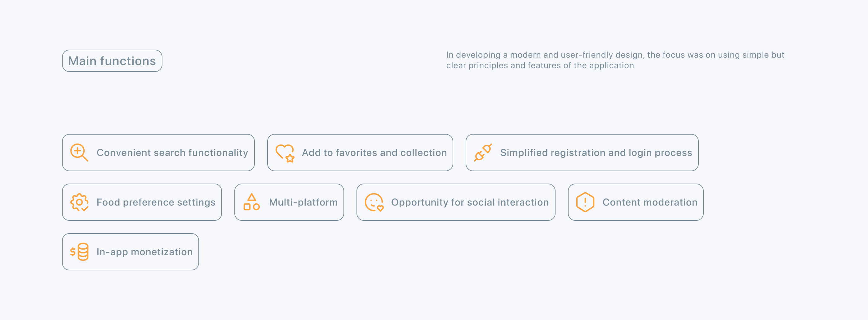
Task: Open the Content moderation label
Action: tap(650, 202)
